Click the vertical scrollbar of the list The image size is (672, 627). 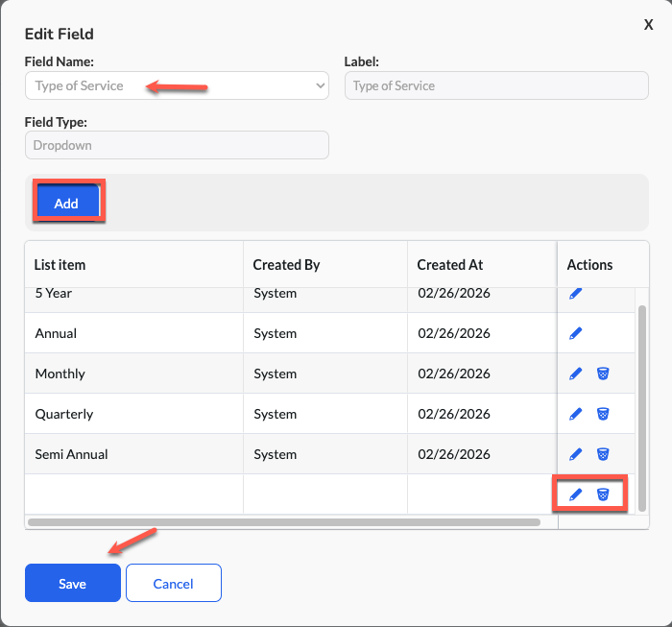tap(641, 408)
